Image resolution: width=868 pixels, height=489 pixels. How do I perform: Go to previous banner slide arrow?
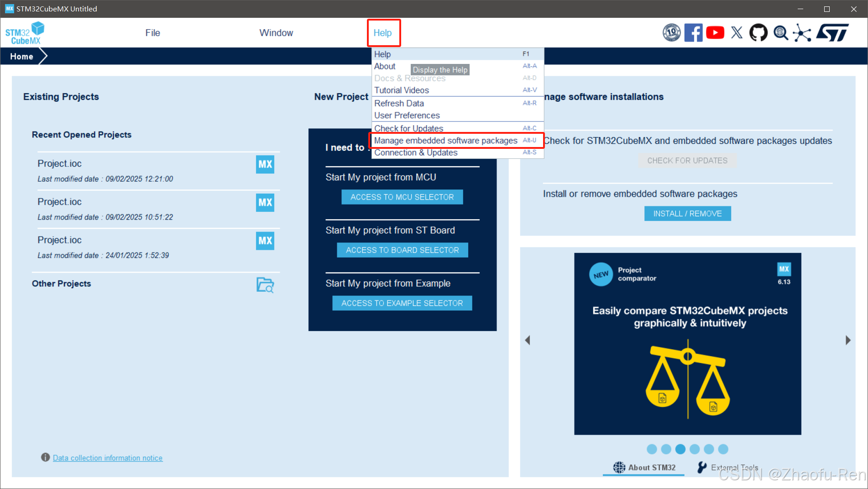click(x=528, y=340)
